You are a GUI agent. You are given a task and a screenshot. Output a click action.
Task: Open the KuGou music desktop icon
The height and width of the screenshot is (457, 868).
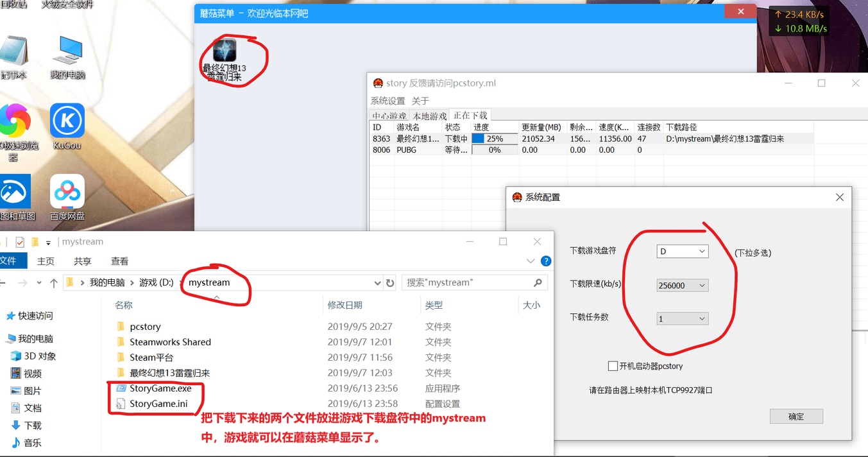click(67, 121)
